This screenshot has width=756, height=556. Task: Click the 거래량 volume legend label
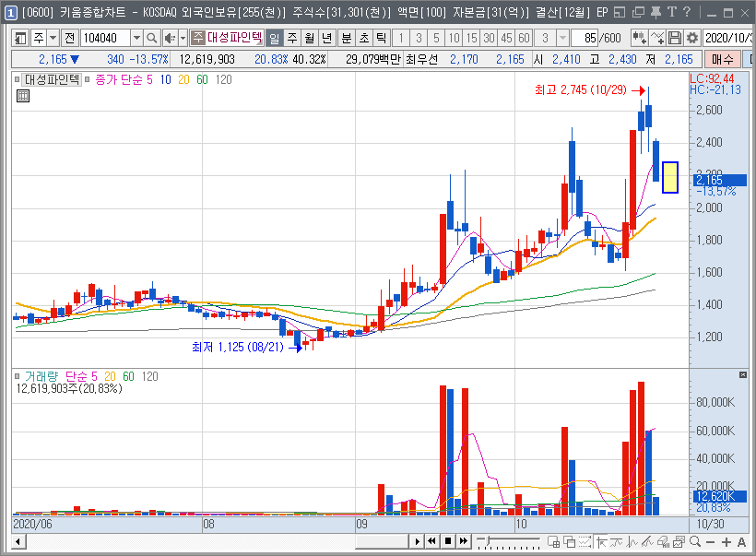[x=41, y=376]
